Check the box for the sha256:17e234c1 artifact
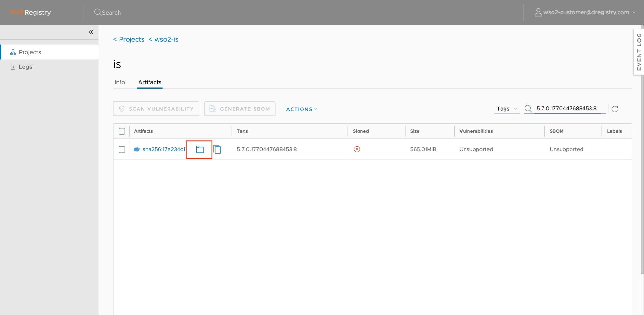 click(122, 150)
